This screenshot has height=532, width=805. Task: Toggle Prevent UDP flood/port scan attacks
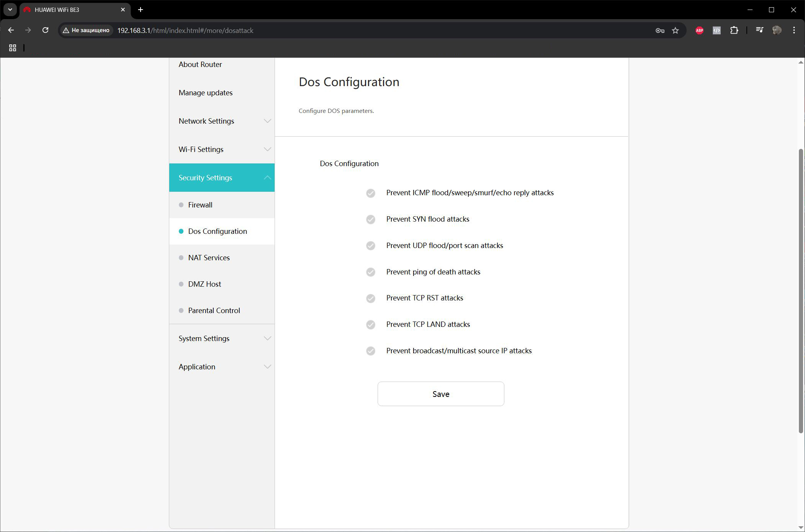370,246
